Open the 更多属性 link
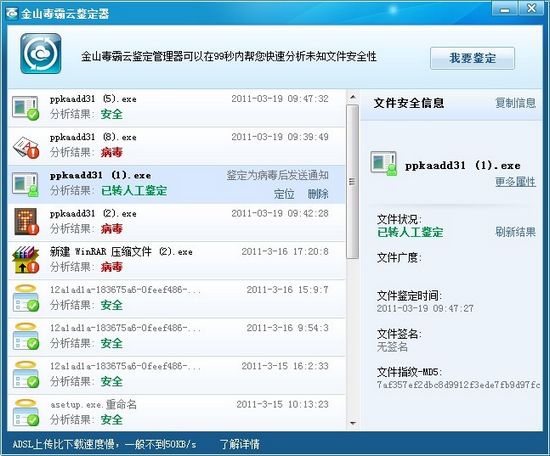 (515, 181)
